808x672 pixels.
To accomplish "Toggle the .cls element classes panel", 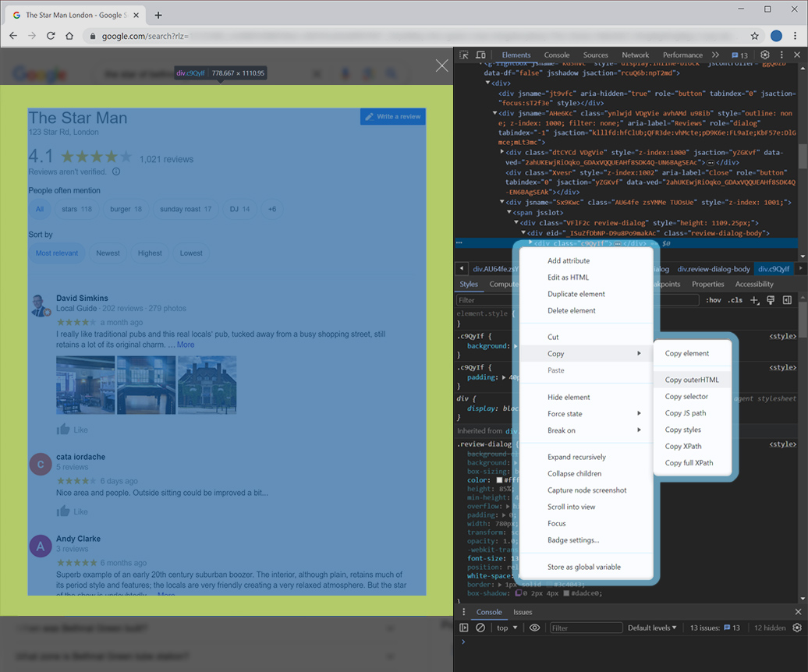I will (735, 300).
